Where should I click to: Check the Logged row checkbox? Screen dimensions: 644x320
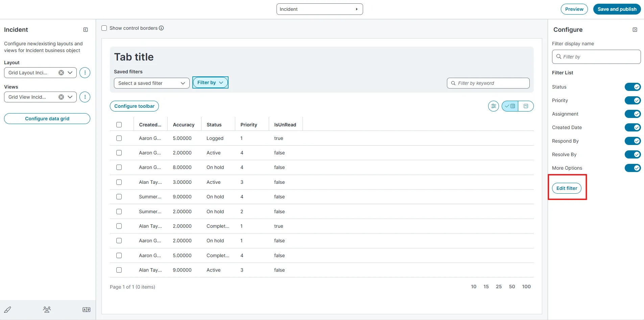coord(119,138)
